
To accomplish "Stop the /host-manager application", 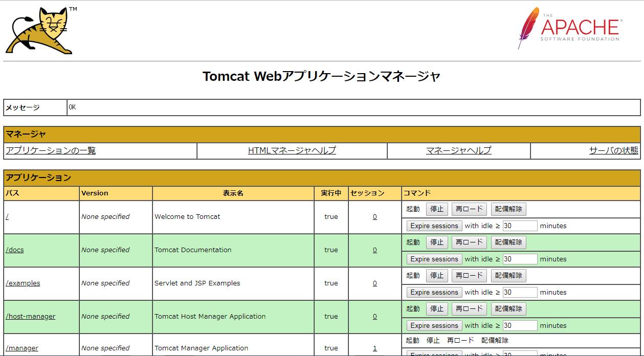I will tap(437, 309).
